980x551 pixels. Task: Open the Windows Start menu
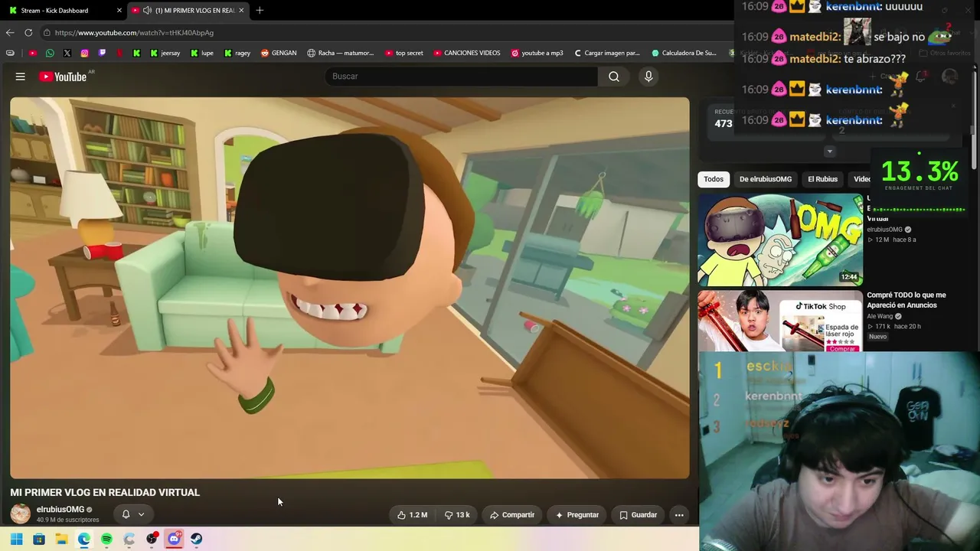[x=17, y=539]
